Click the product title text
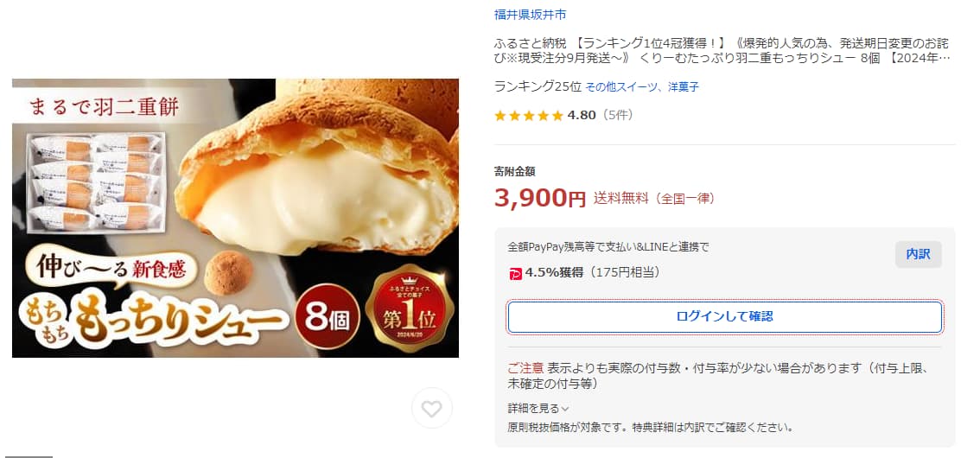This screenshot has height=458, width=980. tap(722, 51)
